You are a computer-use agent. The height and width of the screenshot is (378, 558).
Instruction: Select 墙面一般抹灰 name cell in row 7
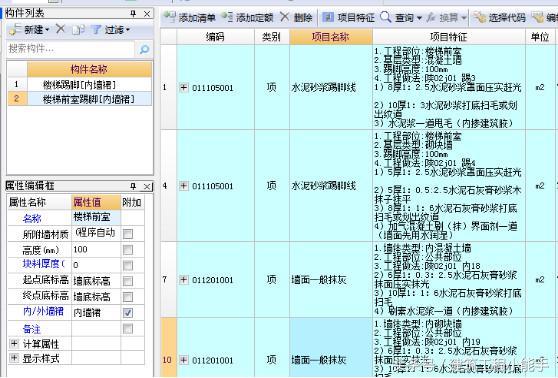click(331, 280)
